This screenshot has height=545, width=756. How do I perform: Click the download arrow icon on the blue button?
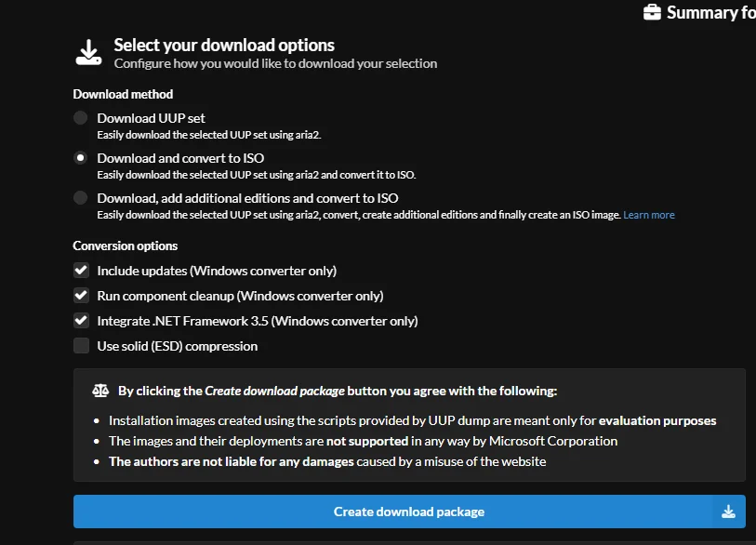coord(729,512)
